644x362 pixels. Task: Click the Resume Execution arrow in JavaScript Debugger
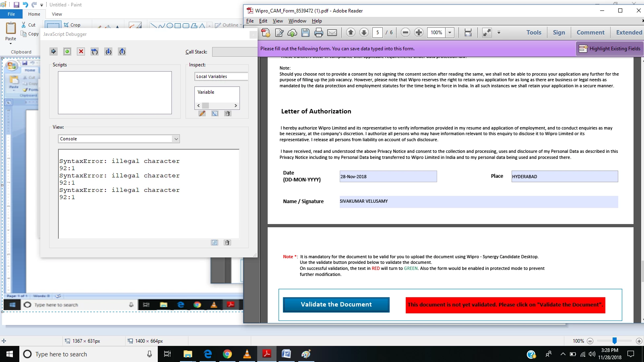coord(54,51)
